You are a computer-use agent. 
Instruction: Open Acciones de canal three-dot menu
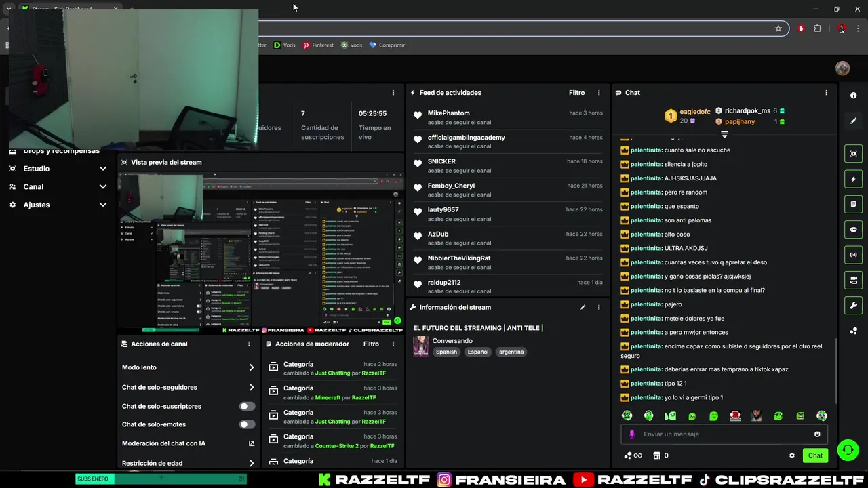coord(249,344)
